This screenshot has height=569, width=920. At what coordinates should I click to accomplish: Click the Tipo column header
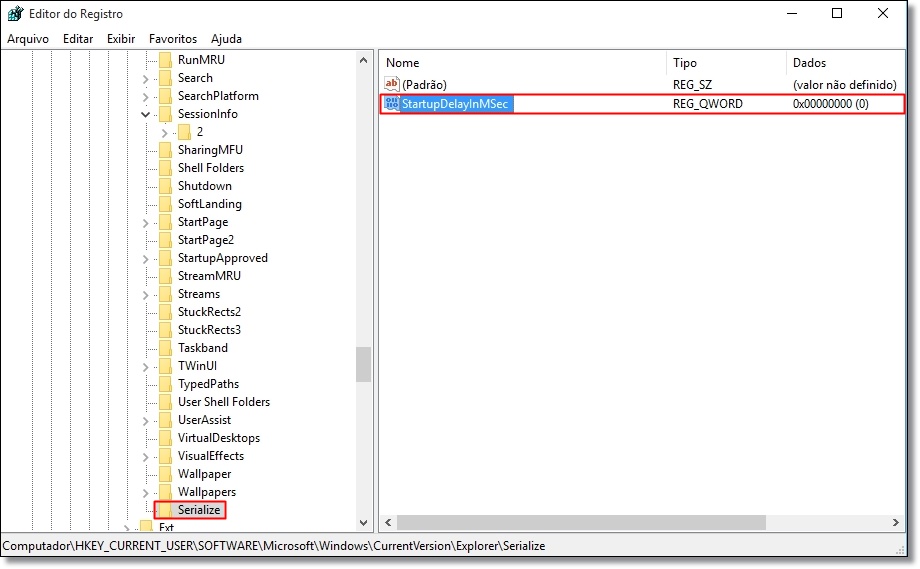click(x=726, y=63)
